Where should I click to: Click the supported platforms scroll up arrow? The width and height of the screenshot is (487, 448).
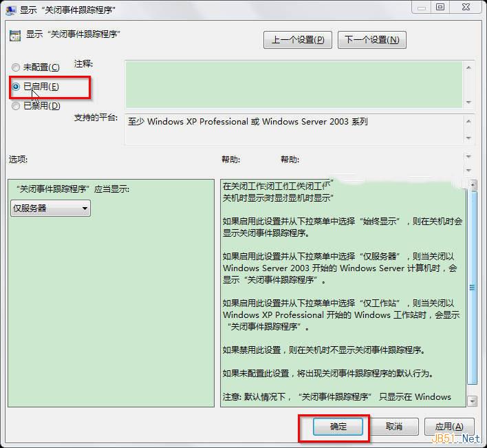[469, 120]
